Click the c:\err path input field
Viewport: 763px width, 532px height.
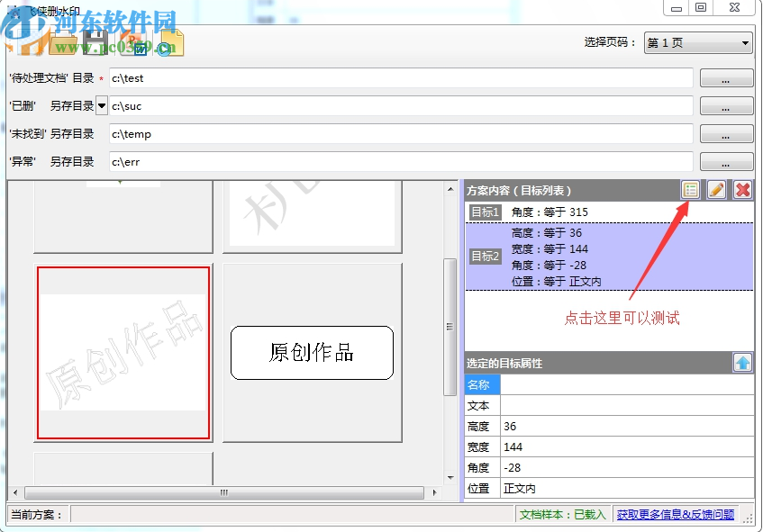click(401, 161)
